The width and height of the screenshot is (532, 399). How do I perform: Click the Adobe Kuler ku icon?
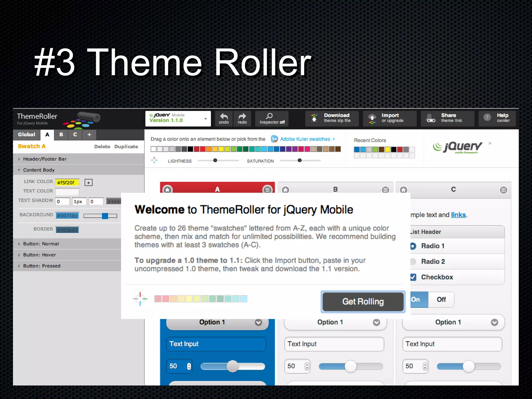pyautogui.click(x=274, y=139)
